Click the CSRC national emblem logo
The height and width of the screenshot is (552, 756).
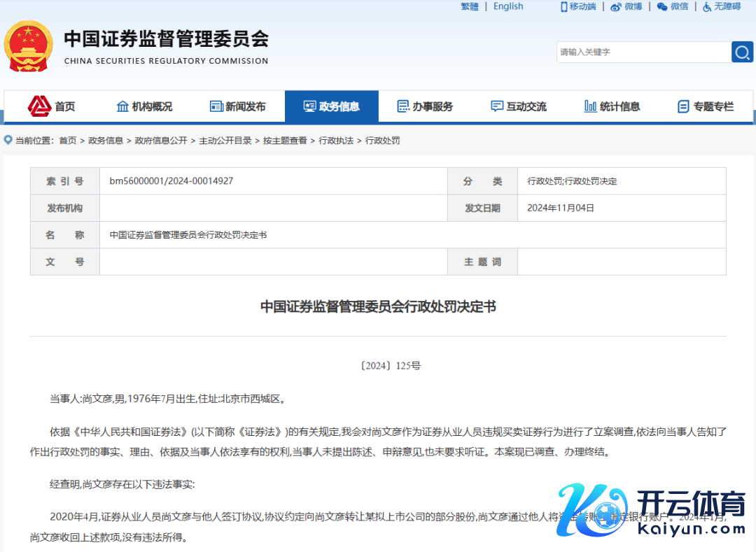click(x=28, y=45)
